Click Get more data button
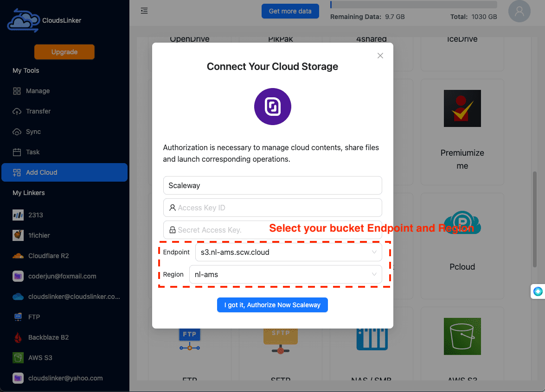Screen dimensions: 545x392 (x=290, y=11)
